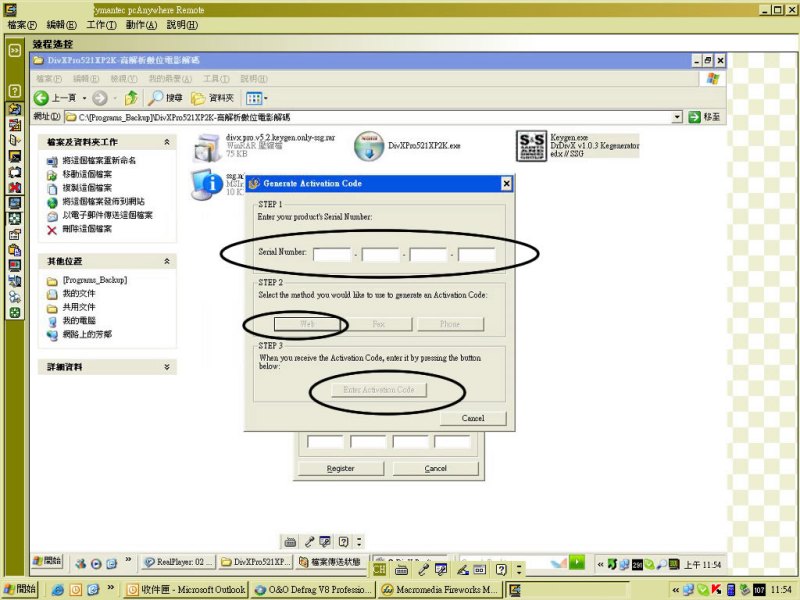Expand hidden tray icons on local taskbar
The image size is (800, 600).
coord(676,590)
